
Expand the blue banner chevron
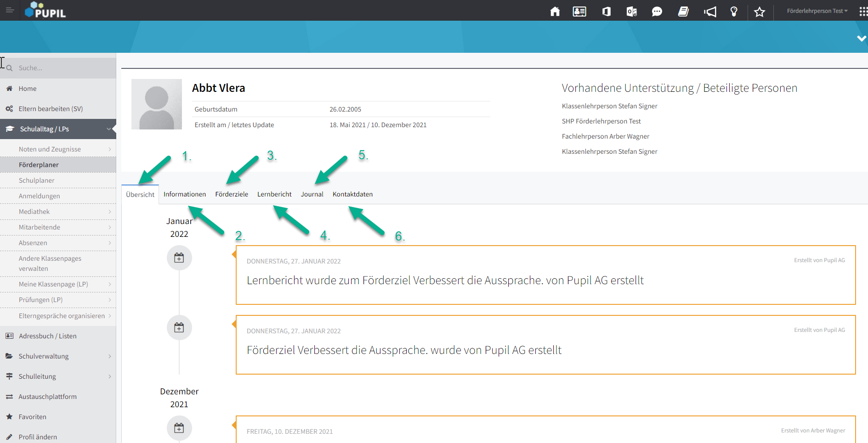pyautogui.click(x=862, y=39)
